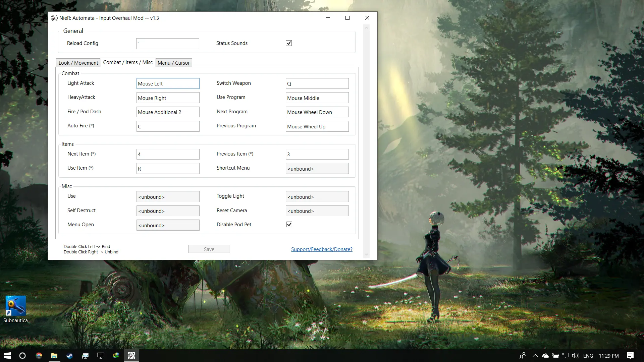Minimize the Input Overhaul Mod window
644x362 pixels.
point(328,18)
